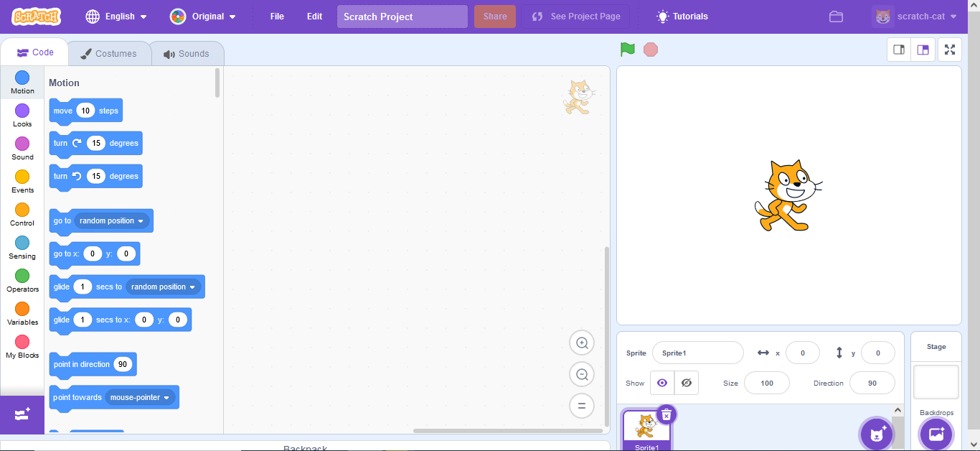The image size is (980, 451).
Task: Click the green flag to start
Action: click(x=628, y=50)
